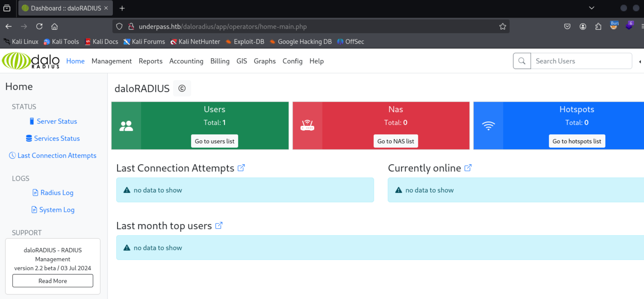644x299 pixels.
Task: Click the router icon in Nas card
Action: click(307, 125)
